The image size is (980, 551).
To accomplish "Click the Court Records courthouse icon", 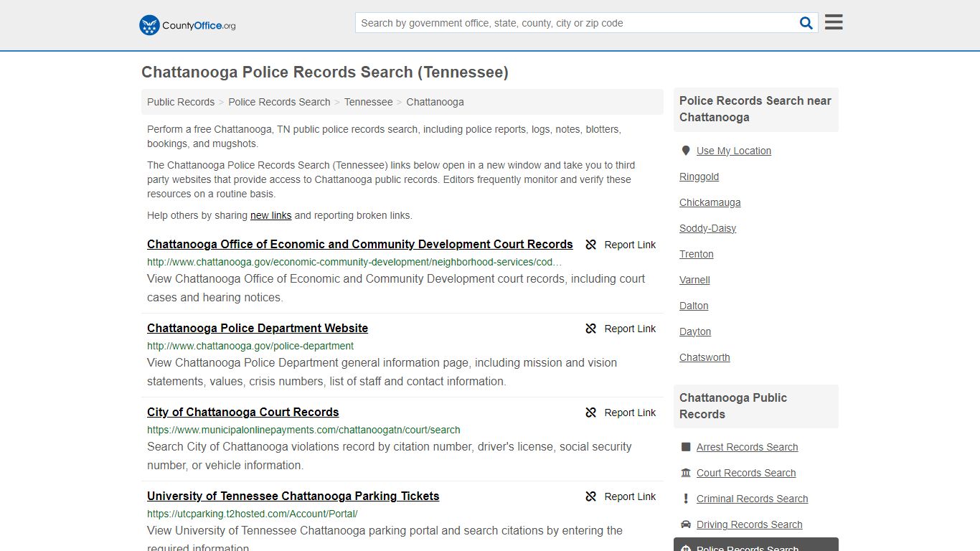I will pyautogui.click(x=686, y=473).
